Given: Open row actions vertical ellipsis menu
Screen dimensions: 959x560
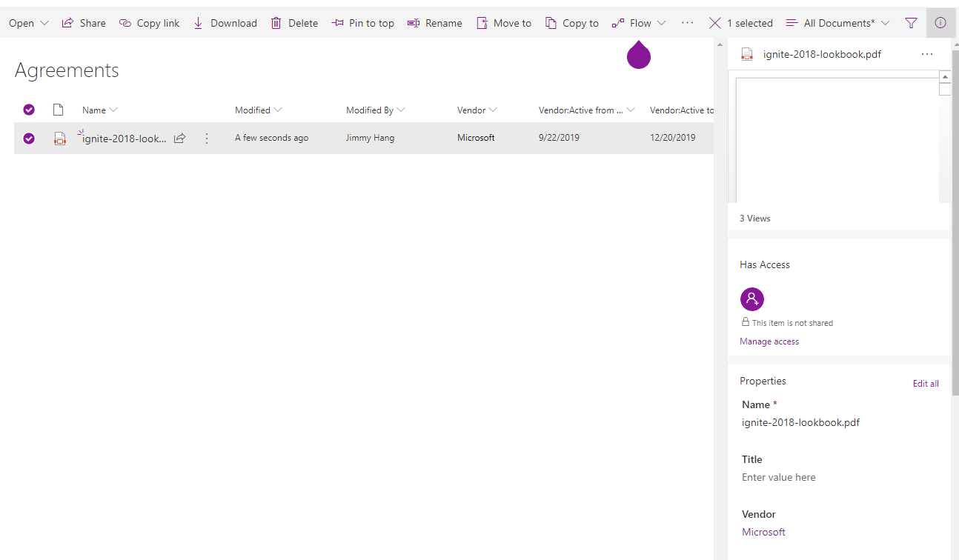Looking at the screenshot, I should 207,139.
